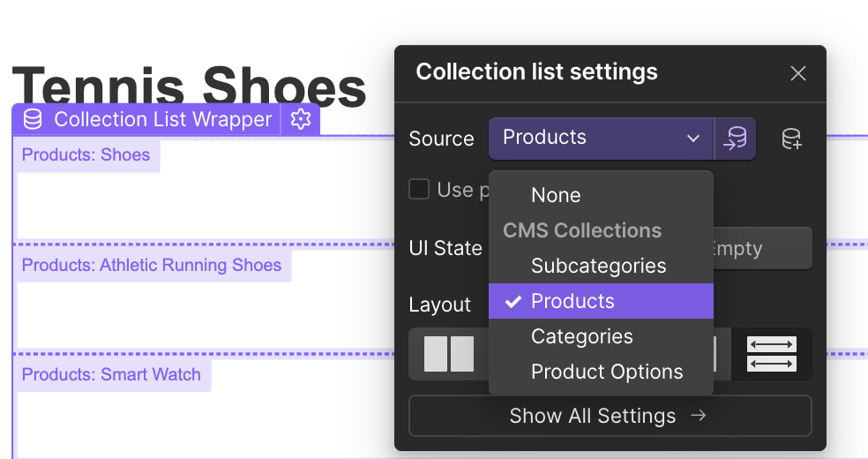The height and width of the screenshot is (459, 868).
Task: Click the connect-collection icon beside Source
Action: point(735,139)
